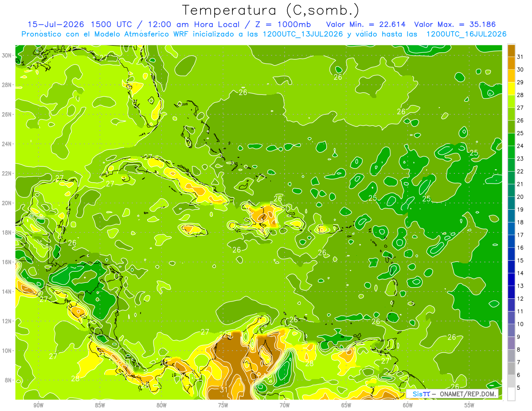Select the blue legend swatch between 16 and 17

tap(511, 241)
